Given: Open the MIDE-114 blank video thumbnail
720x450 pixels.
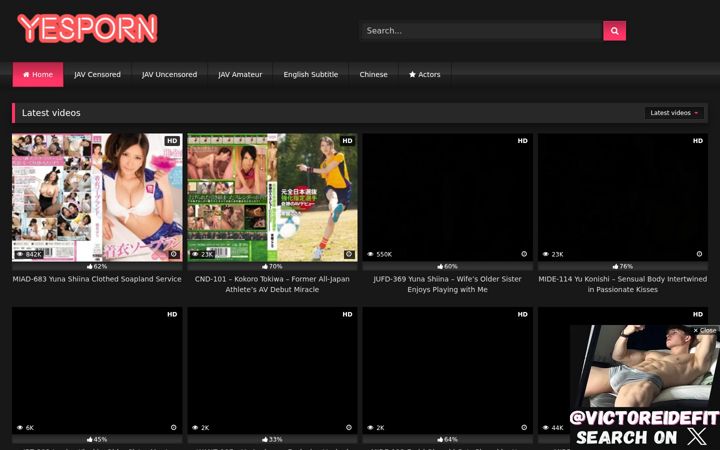Looking at the screenshot, I should tap(623, 197).
